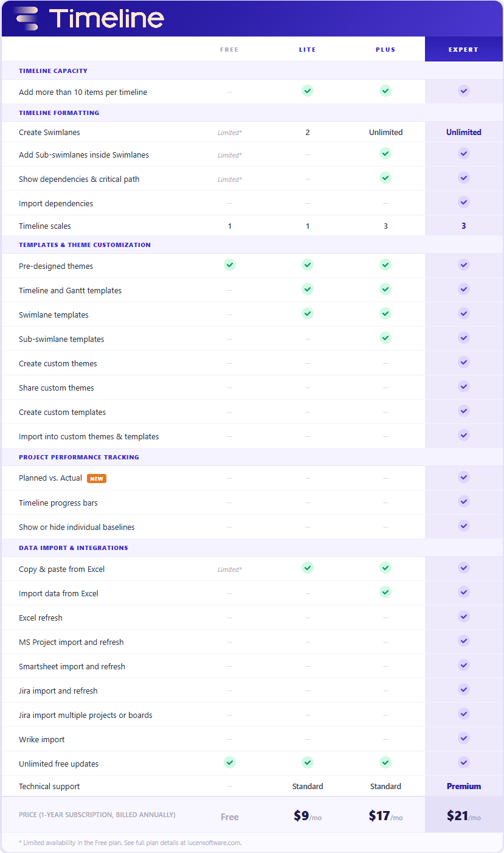This screenshot has height=853, width=504.
Task: Click Free checkmark for Pre-designed themes
Action: 230,265
